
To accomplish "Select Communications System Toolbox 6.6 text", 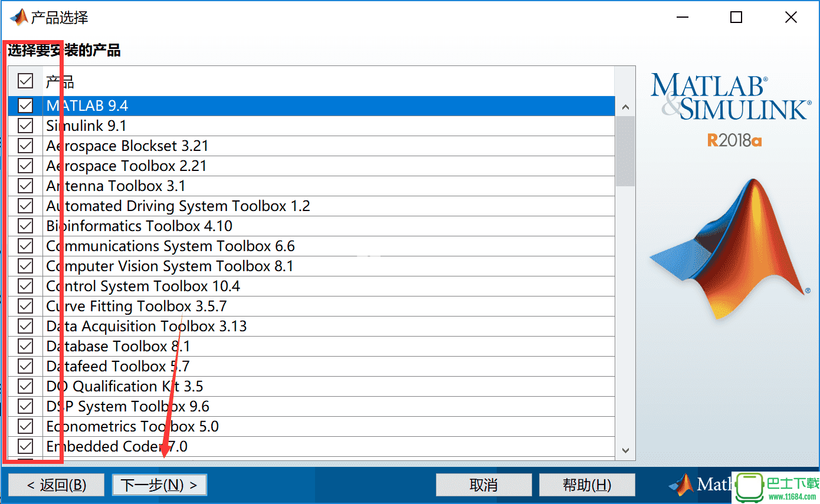I will [170, 246].
